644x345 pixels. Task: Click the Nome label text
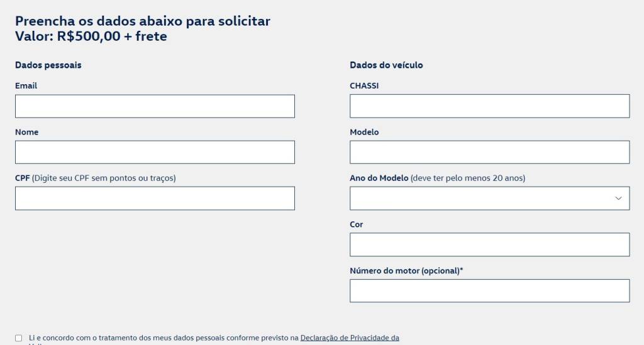[26, 132]
